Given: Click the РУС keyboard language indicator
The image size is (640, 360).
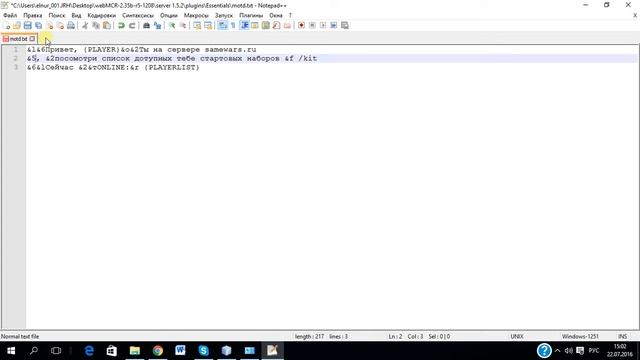Looking at the screenshot, I should click(594, 351).
